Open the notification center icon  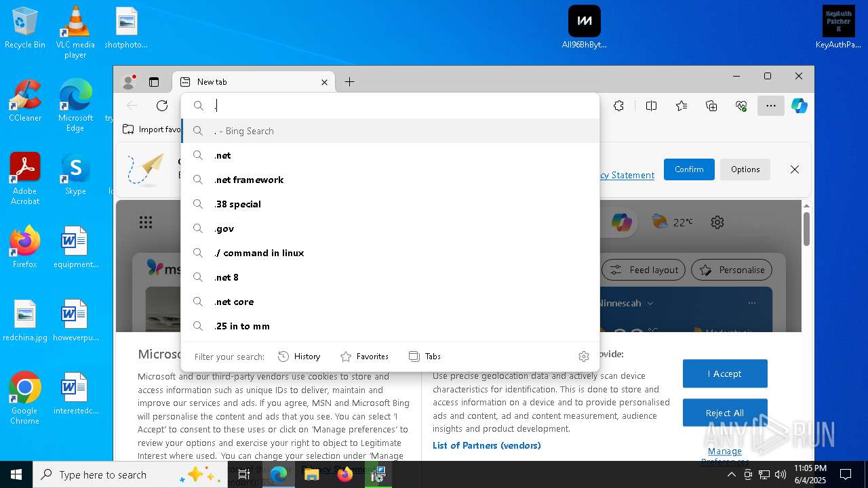(x=846, y=474)
